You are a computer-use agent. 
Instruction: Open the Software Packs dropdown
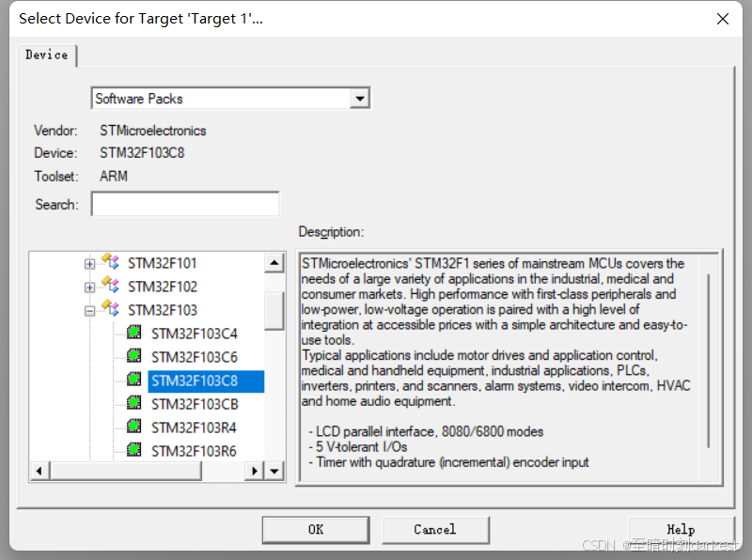(360, 99)
